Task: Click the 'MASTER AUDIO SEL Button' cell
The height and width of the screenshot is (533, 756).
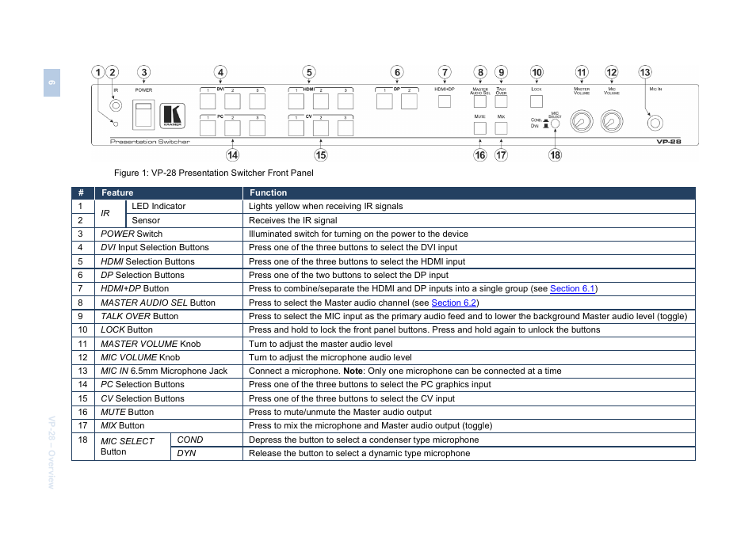Action: click(x=169, y=303)
